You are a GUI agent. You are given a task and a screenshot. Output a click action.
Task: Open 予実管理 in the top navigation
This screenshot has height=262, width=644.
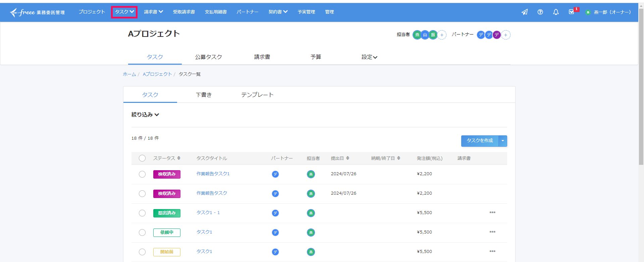coord(306,12)
